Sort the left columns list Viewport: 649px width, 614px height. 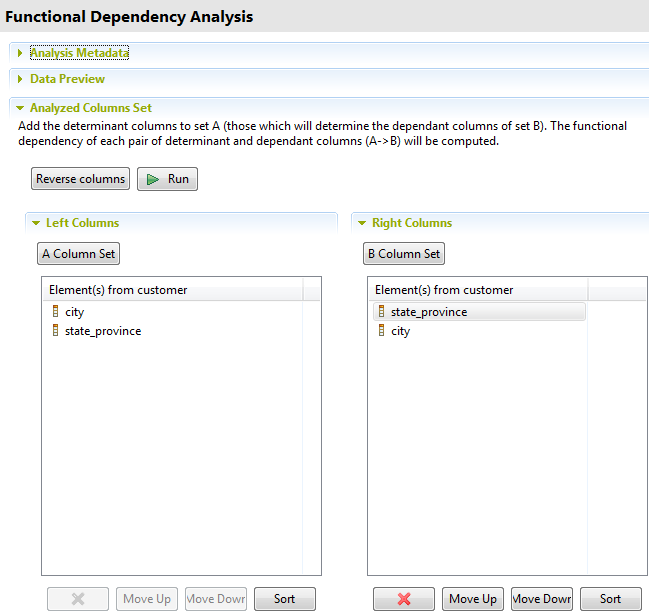tap(285, 599)
